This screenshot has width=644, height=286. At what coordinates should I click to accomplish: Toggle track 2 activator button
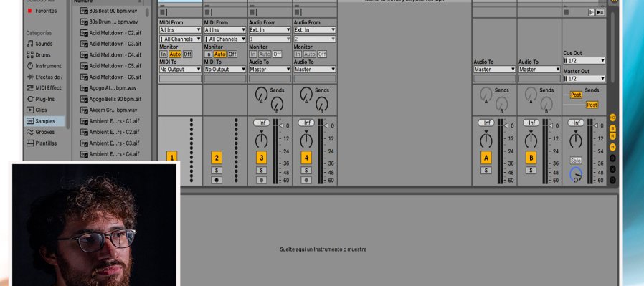[217, 158]
